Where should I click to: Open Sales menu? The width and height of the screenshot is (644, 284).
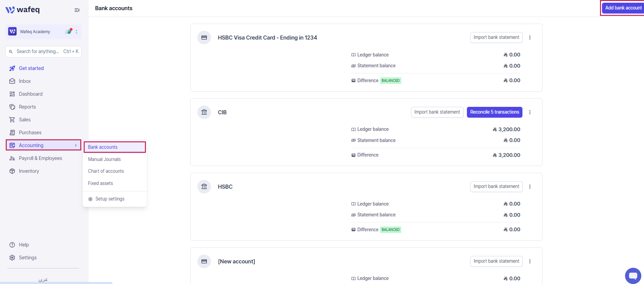25,120
